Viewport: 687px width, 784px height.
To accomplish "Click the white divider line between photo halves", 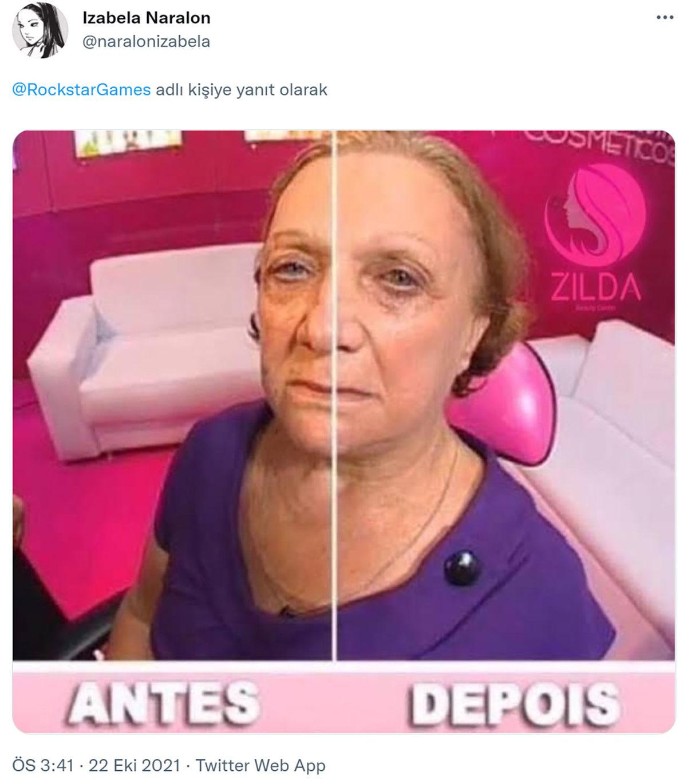I will (x=334, y=395).
